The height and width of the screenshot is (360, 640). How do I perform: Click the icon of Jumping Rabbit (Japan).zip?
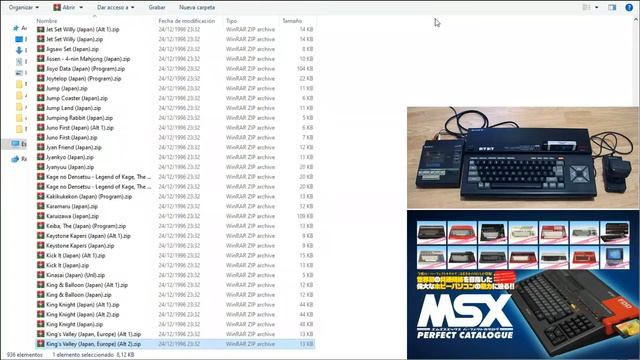[x=40, y=118]
